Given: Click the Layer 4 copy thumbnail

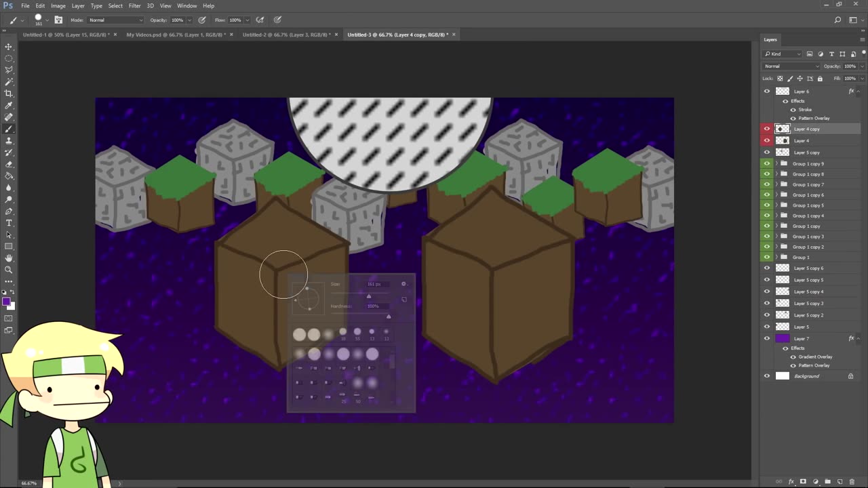Looking at the screenshot, I should coord(783,129).
